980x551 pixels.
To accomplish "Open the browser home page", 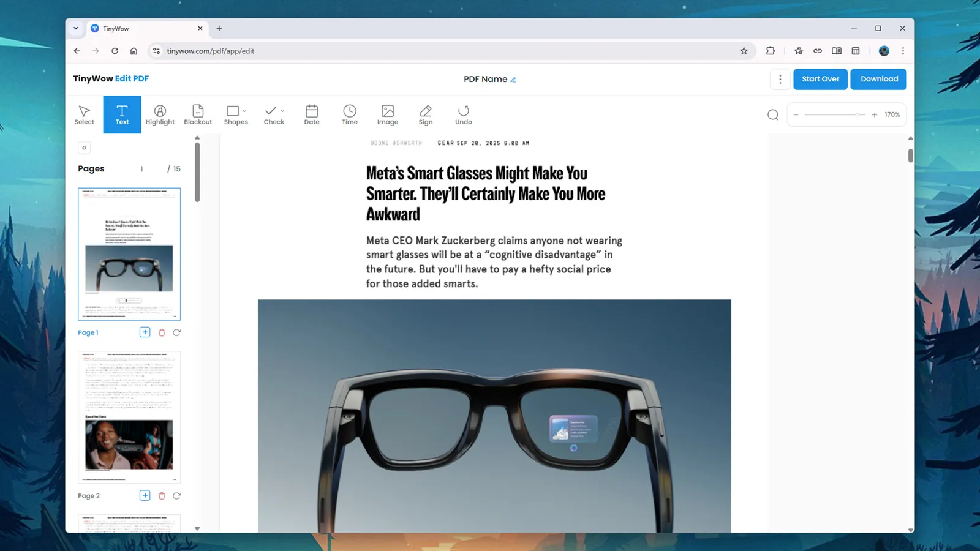I will point(134,51).
